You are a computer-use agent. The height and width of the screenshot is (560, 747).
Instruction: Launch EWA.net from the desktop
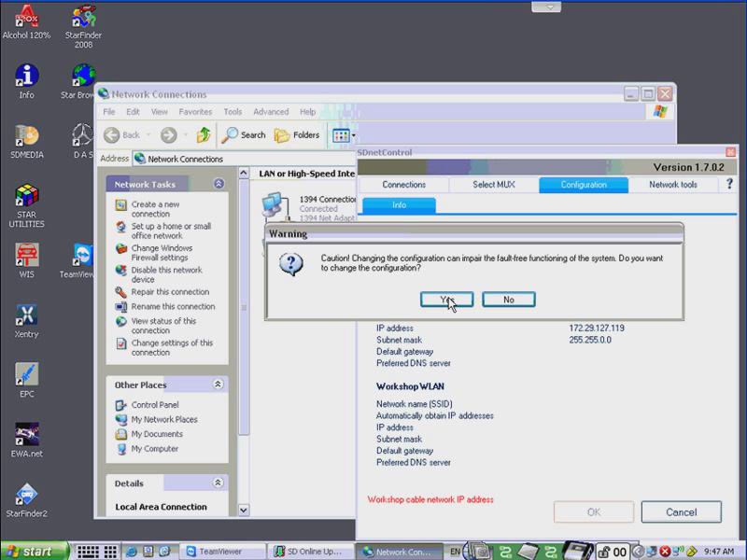[x=26, y=439]
